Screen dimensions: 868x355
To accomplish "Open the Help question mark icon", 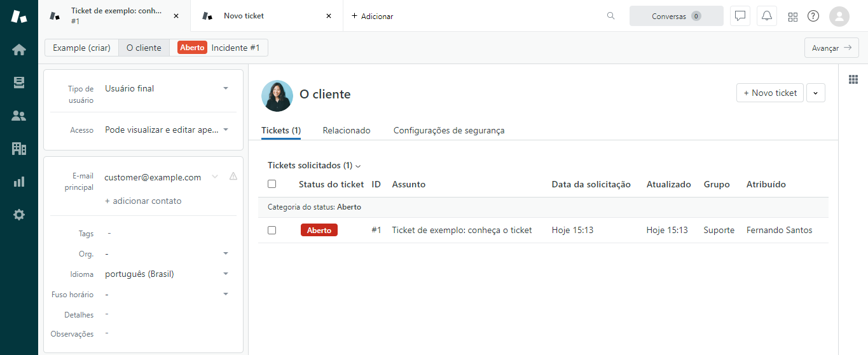I will coord(813,16).
